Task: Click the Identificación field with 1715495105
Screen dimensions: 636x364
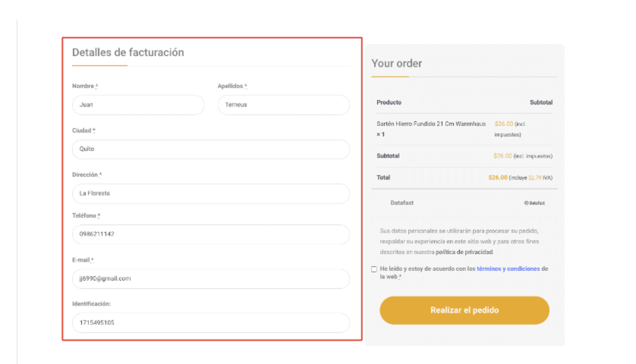Action: (x=211, y=323)
